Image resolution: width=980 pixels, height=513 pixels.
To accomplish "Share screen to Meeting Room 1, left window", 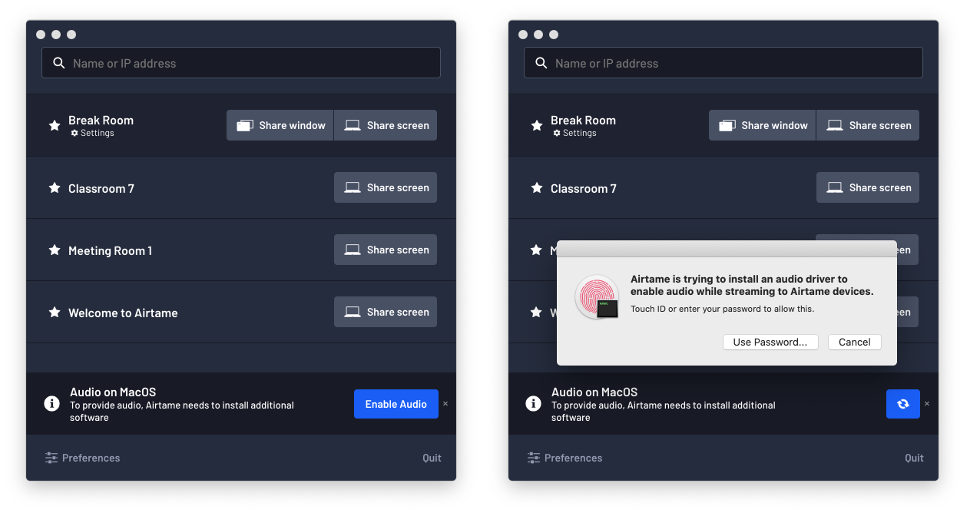I will click(386, 250).
